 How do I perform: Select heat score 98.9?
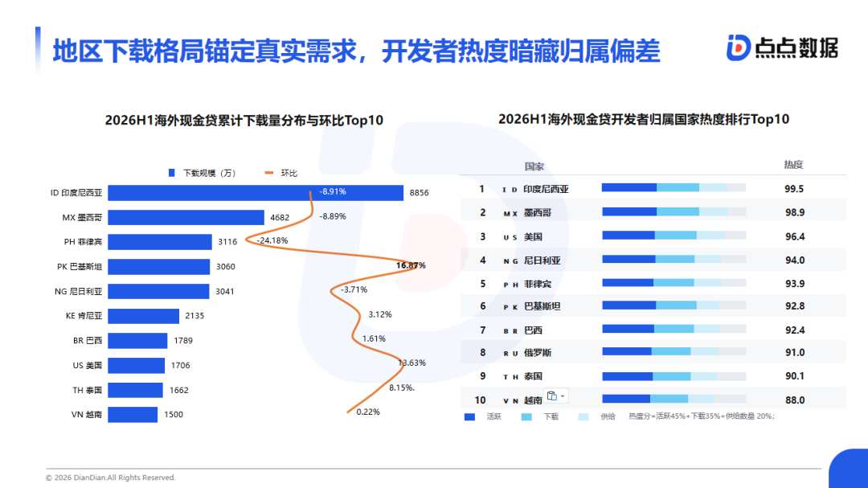coord(794,213)
